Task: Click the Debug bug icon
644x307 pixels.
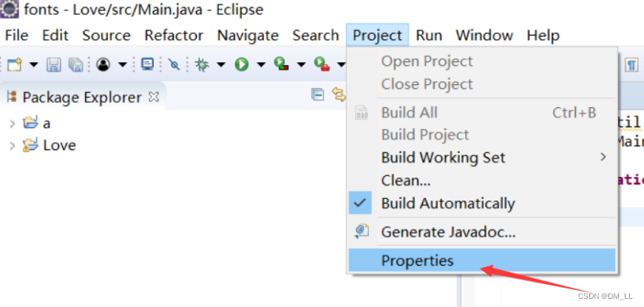Action: 202,64
